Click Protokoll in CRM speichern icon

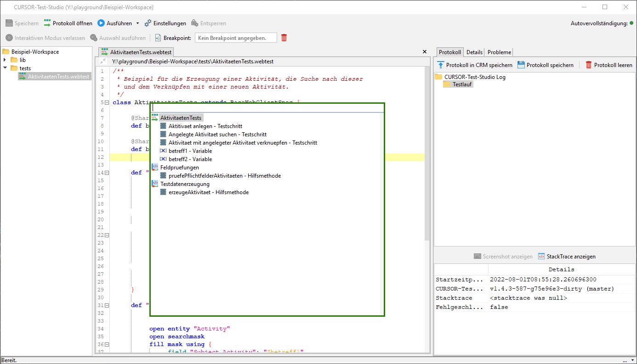tap(441, 65)
